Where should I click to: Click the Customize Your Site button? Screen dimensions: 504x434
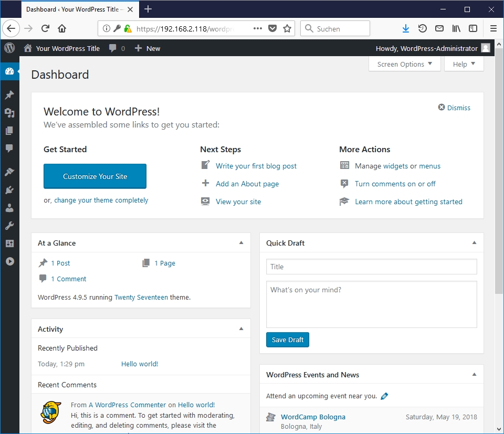click(x=95, y=176)
